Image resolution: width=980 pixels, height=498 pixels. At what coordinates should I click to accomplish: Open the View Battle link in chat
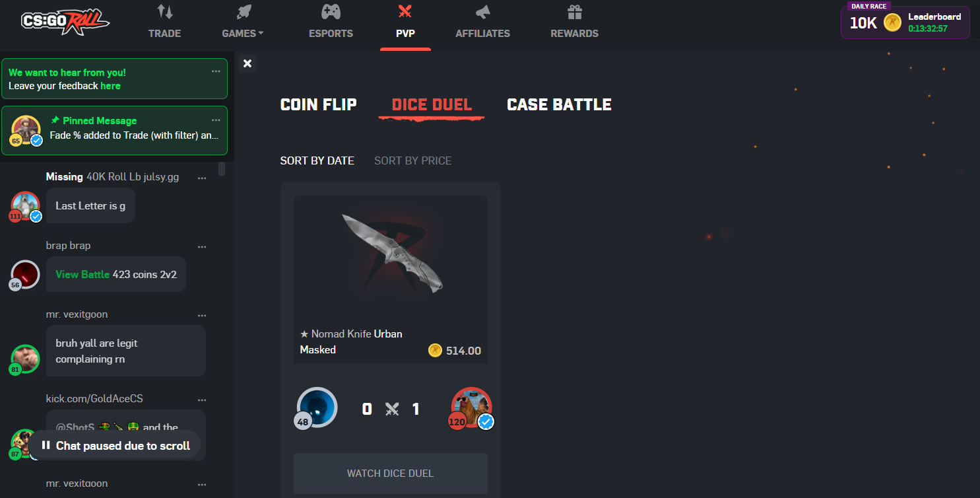(82, 274)
